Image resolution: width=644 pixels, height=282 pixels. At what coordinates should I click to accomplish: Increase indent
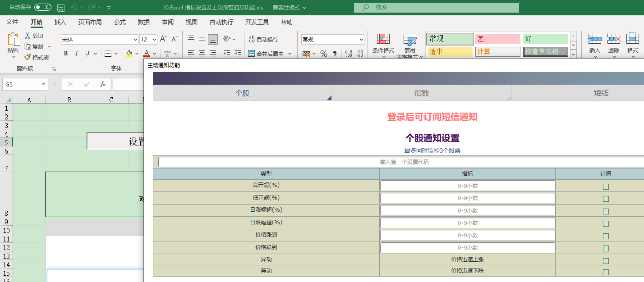tap(238, 54)
